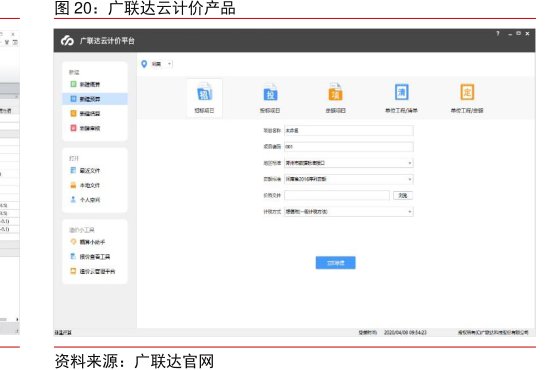Open the region dropdown beside the location pin

(x=169, y=64)
